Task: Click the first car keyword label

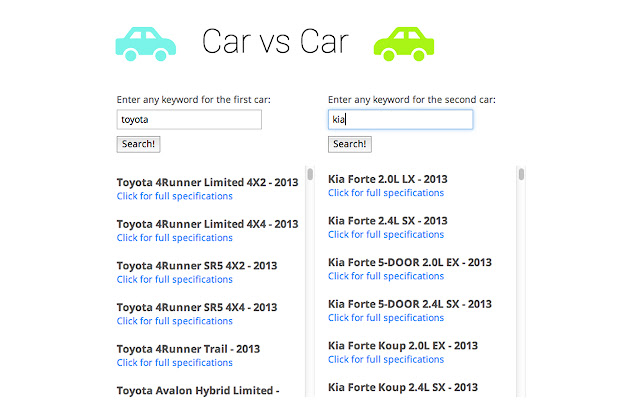Action: click(x=193, y=100)
